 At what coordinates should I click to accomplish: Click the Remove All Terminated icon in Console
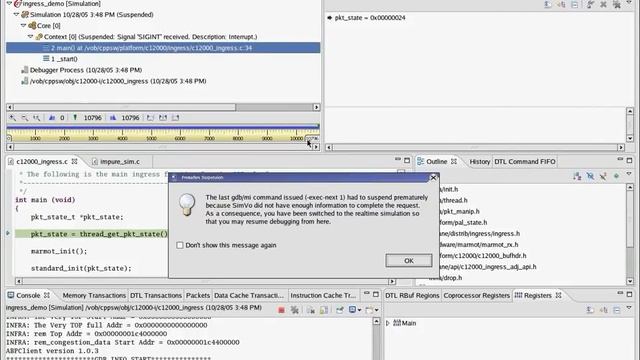pyautogui.click(x=295, y=310)
